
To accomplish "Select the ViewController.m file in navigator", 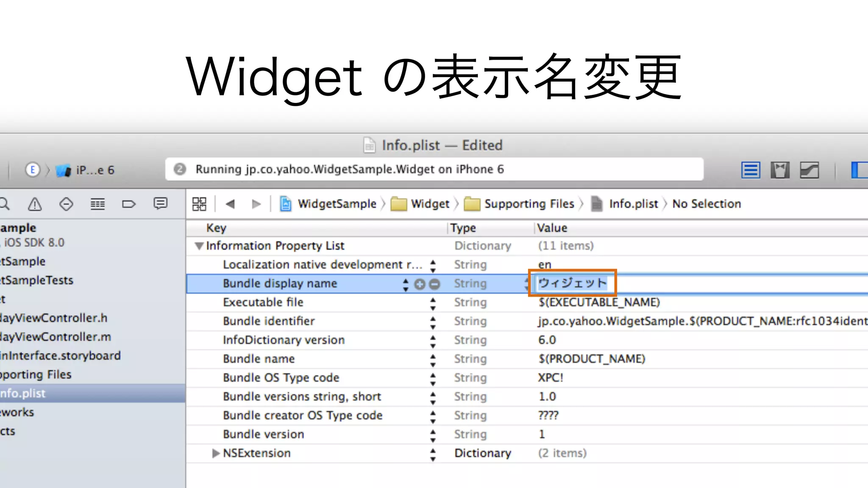I will tap(56, 337).
